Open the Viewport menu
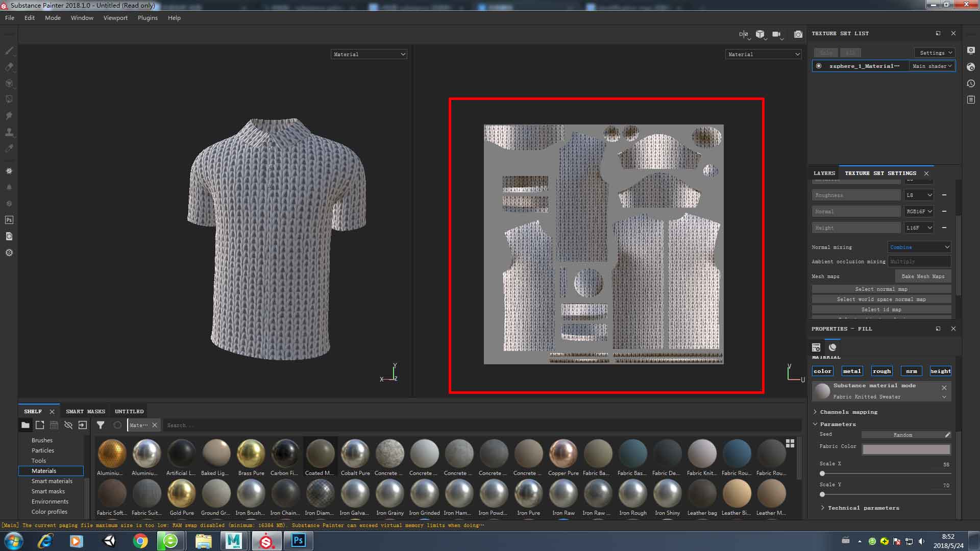Screen dimensions: 980x551 point(115,18)
